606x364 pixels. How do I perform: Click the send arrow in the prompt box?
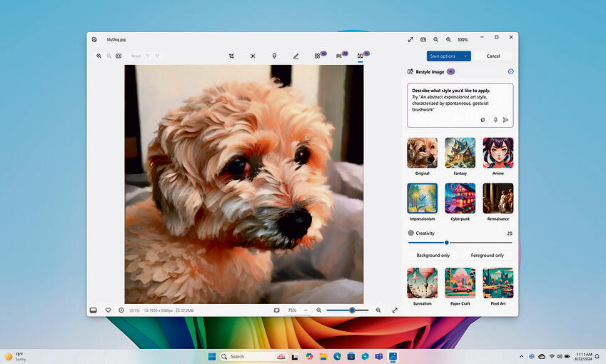coord(506,120)
